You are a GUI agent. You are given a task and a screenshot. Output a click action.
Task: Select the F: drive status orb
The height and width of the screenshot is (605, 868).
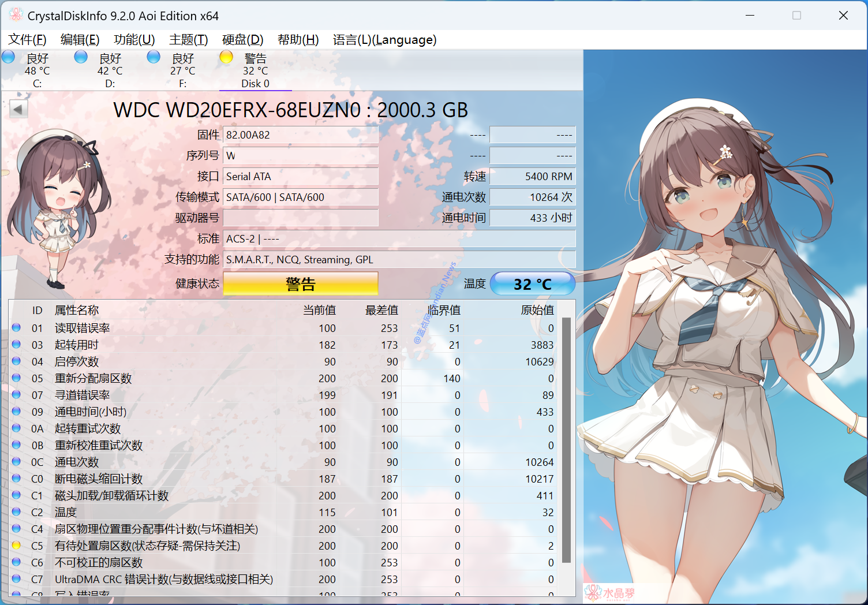pyautogui.click(x=154, y=57)
